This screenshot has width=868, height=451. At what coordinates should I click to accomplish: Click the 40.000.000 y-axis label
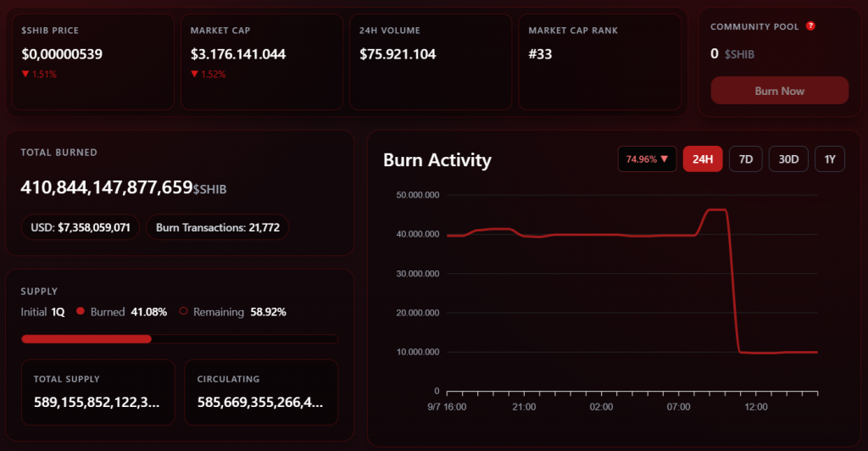(x=418, y=234)
